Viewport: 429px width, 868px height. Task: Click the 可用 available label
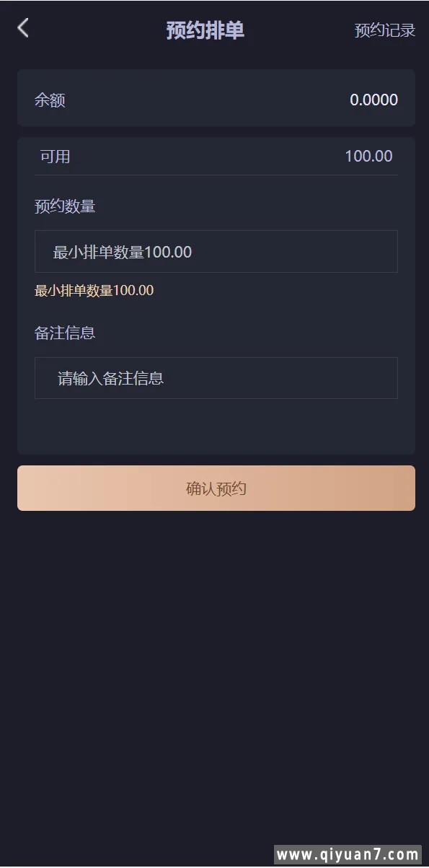pos(52,156)
